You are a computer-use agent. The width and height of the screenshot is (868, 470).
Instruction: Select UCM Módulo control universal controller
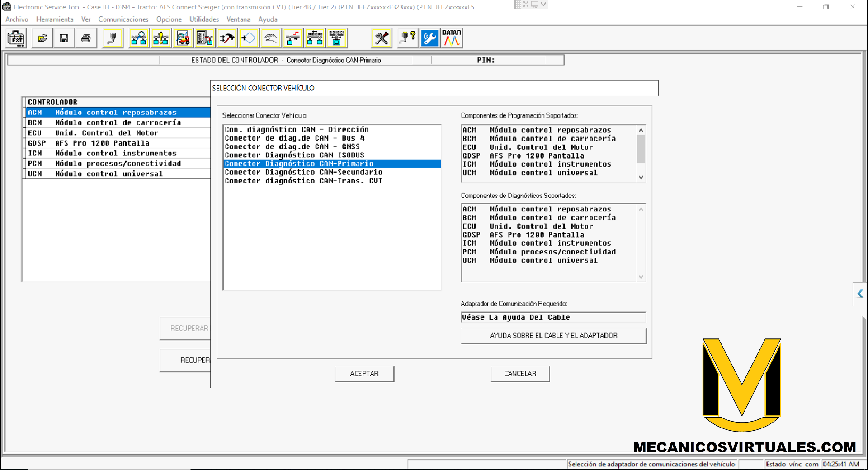click(118, 174)
